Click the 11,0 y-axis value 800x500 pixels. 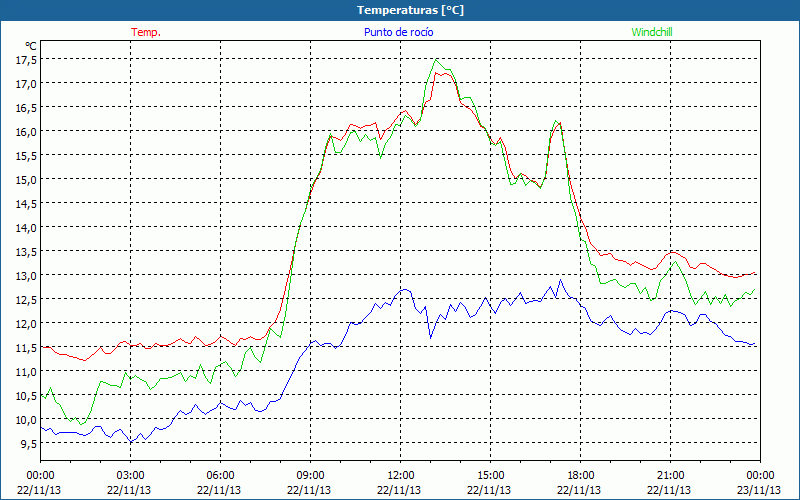pos(27,372)
